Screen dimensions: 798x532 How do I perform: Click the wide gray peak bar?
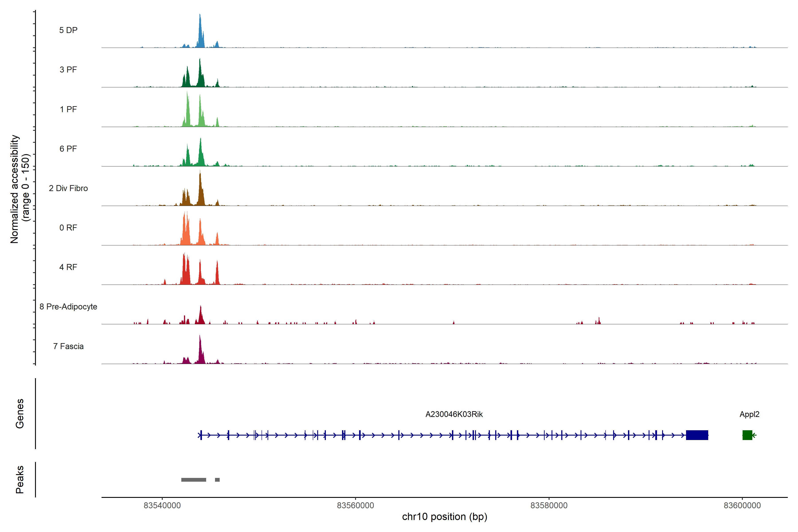pos(193,480)
